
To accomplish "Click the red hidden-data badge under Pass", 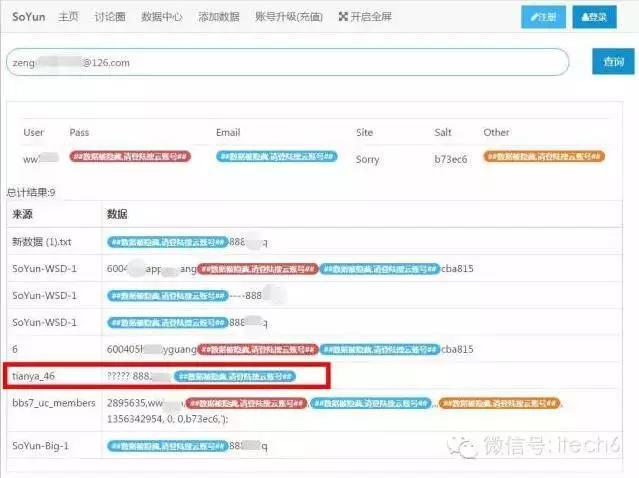I will 130,156.
